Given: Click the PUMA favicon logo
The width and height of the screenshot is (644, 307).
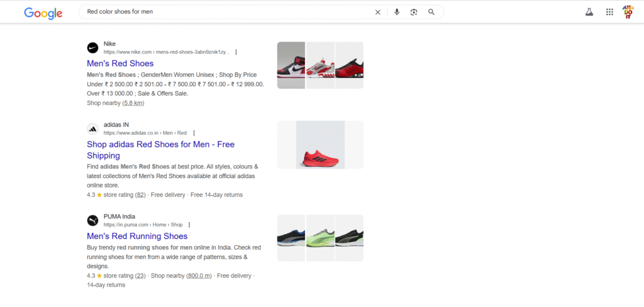Looking at the screenshot, I should click(x=93, y=220).
